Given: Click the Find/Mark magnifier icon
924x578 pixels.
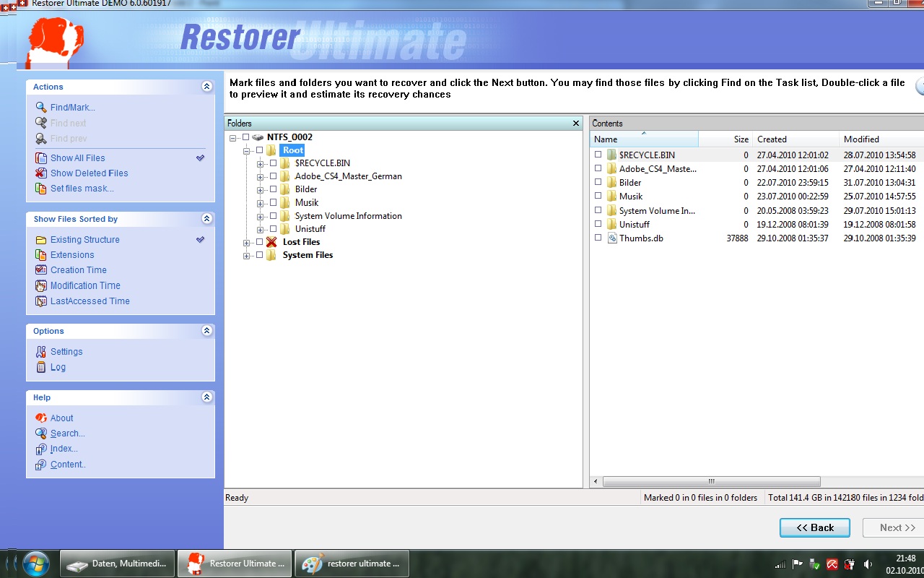Looking at the screenshot, I should (x=41, y=108).
